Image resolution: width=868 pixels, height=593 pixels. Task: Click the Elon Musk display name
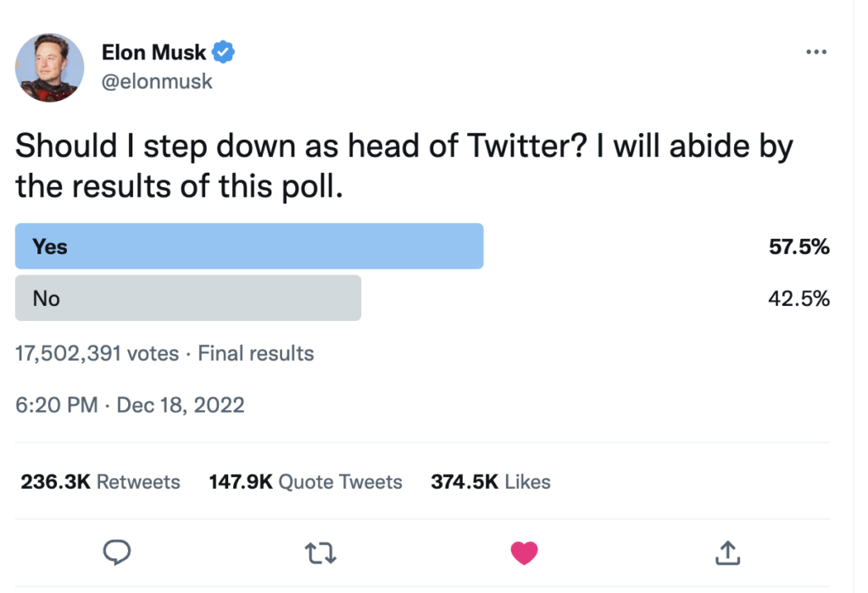153,53
